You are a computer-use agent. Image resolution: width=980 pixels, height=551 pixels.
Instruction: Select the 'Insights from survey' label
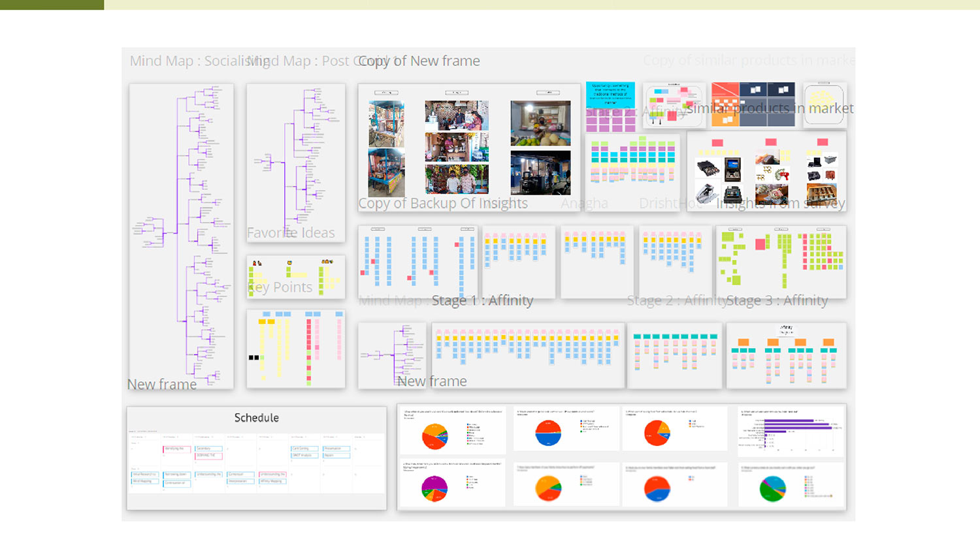[x=780, y=204]
